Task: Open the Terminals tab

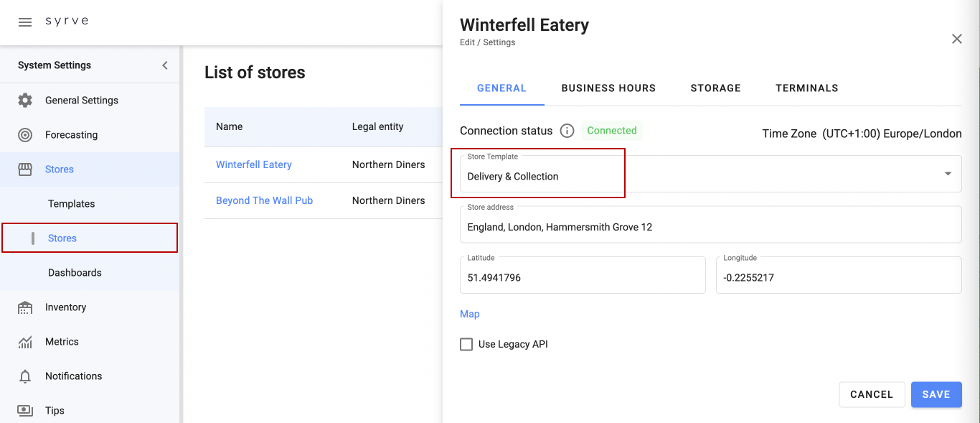Action: [806, 88]
